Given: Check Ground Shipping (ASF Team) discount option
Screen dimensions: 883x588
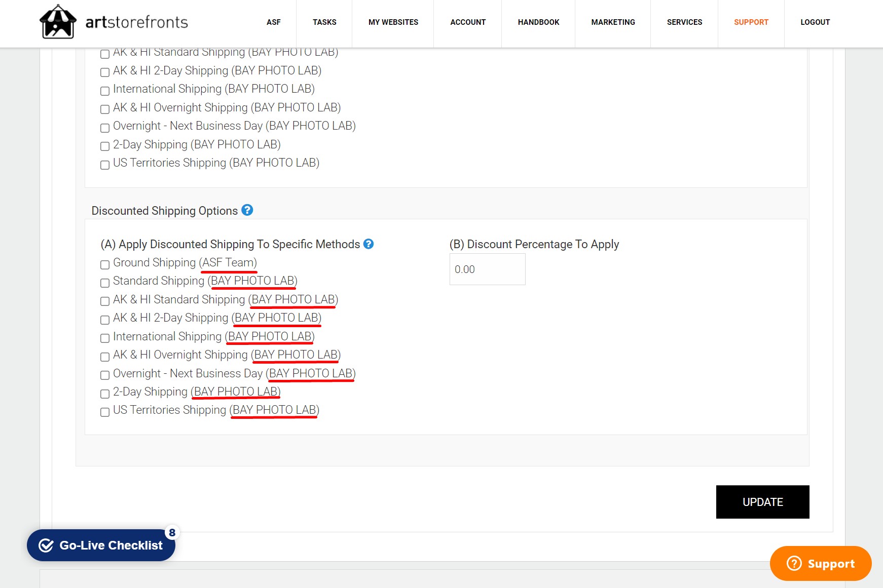Looking at the screenshot, I should (x=105, y=264).
